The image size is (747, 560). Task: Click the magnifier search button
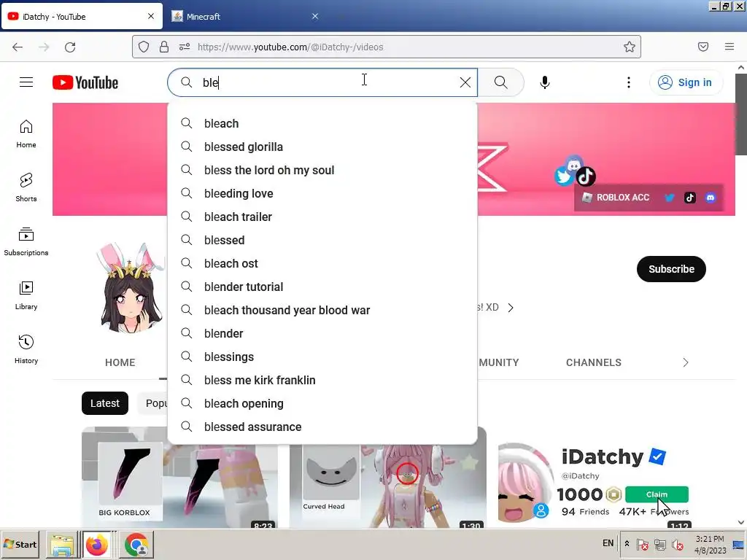click(500, 82)
